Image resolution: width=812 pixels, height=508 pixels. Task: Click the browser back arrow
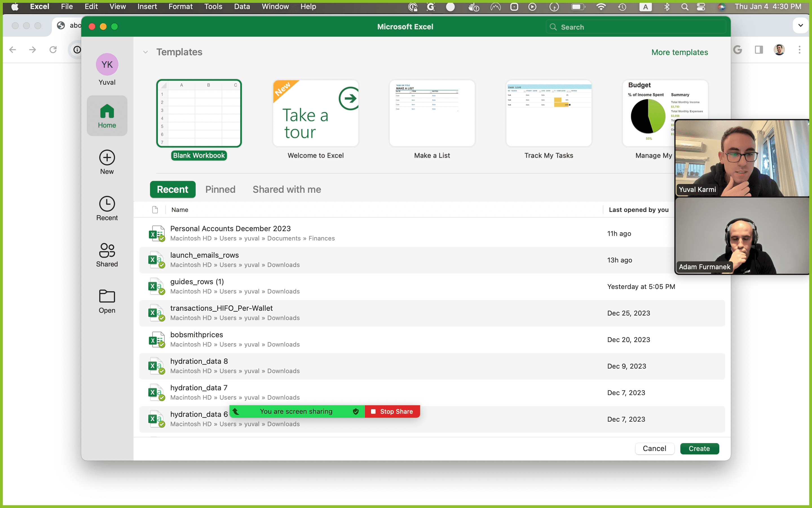(13, 50)
